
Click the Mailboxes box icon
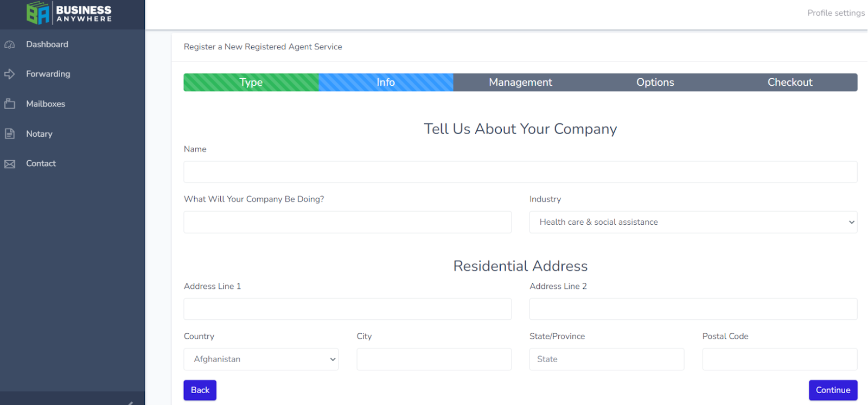click(10, 104)
